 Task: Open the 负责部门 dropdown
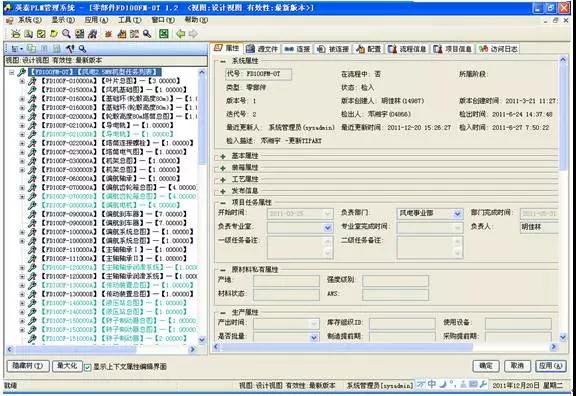point(457,214)
